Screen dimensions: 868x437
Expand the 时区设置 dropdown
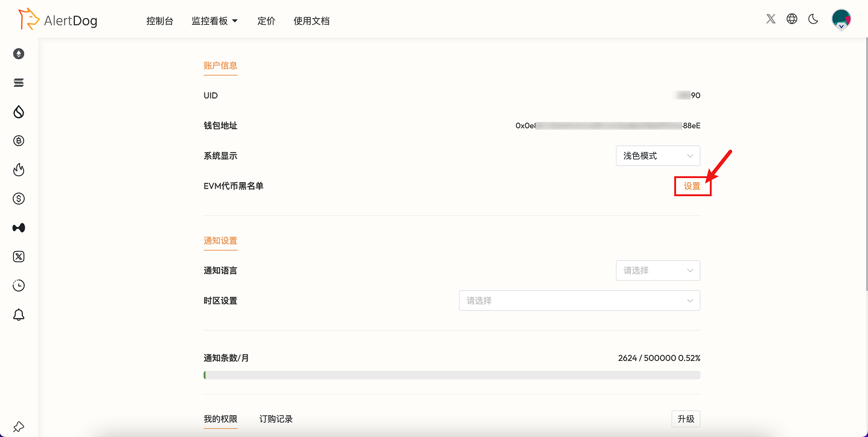coord(579,300)
